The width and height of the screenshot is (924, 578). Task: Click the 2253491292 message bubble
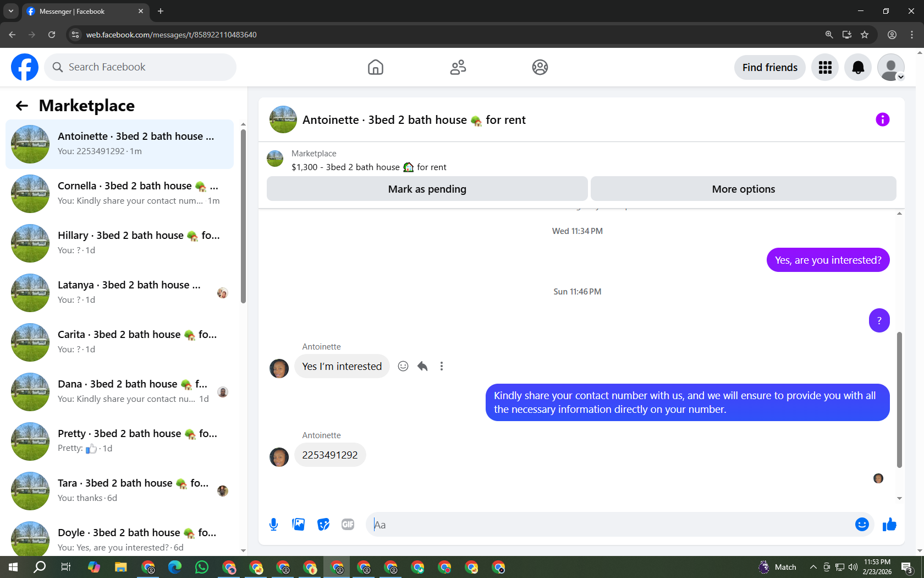click(330, 455)
